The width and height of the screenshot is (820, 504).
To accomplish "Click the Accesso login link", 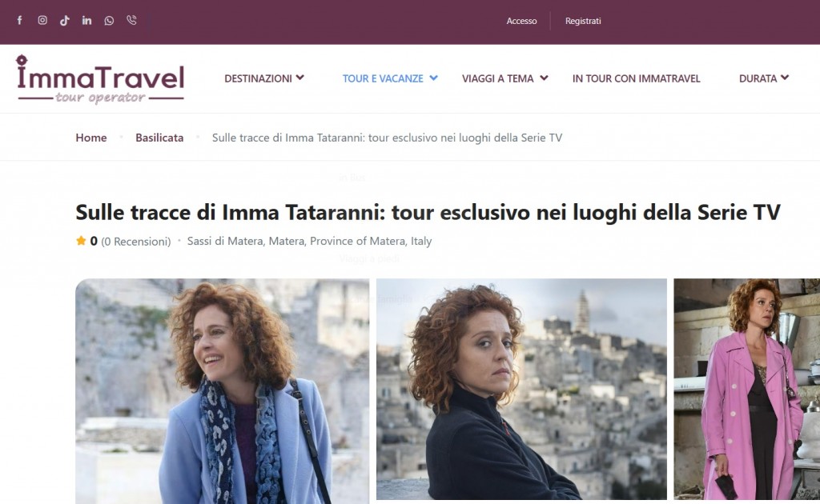I will coord(521,21).
